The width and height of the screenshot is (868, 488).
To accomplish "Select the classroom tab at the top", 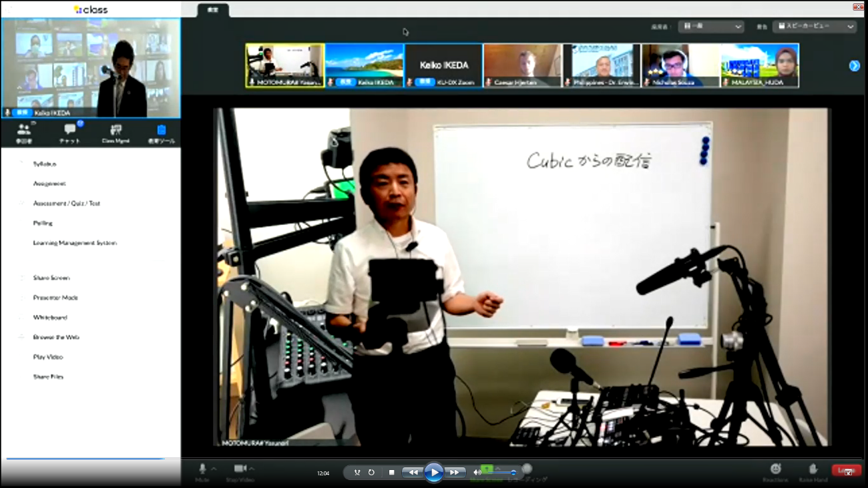I will click(213, 11).
